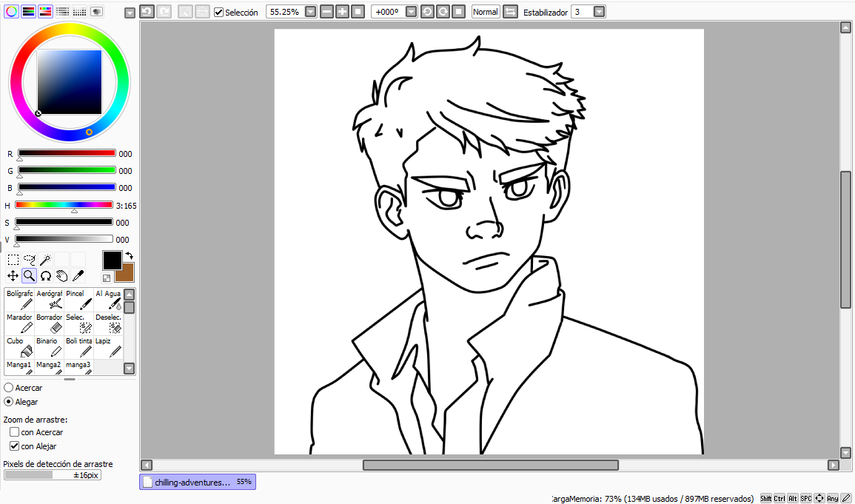The width and height of the screenshot is (855, 504).
Task: Click the hue H rainbow slider
Action: 64,205
